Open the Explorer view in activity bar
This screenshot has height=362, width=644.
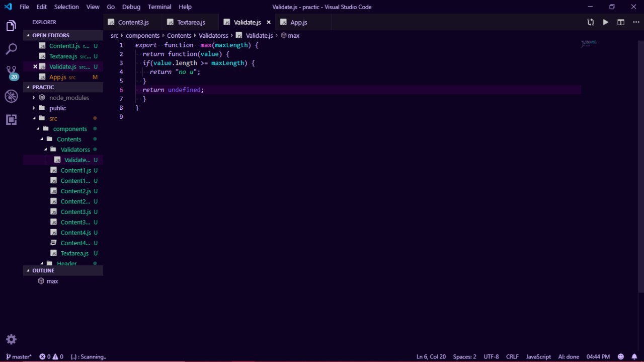pyautogui.click(x=11, y=26)
